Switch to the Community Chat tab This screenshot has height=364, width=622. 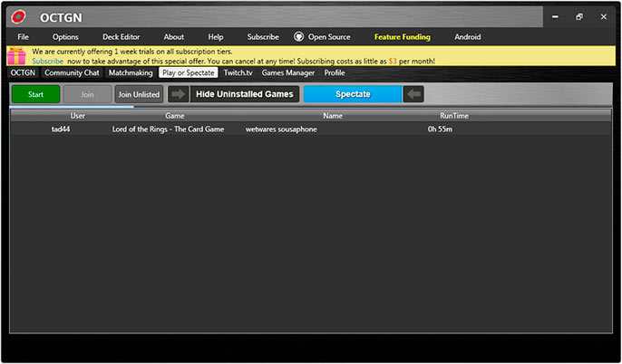coord(72,72)
